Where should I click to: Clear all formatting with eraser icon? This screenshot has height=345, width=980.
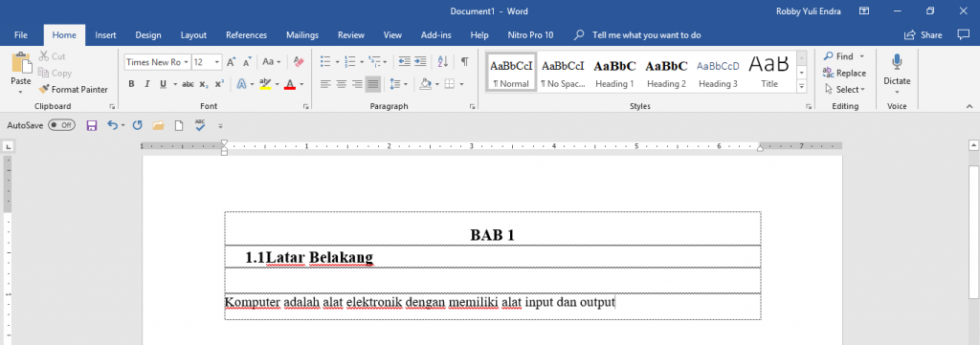pos(299,62)
